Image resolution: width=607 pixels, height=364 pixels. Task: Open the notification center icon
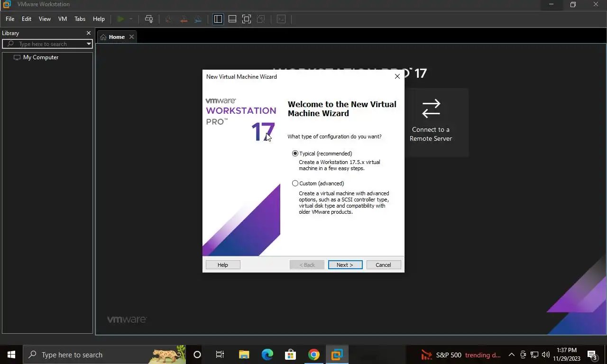pyautogui.click(x=592, y=355)
